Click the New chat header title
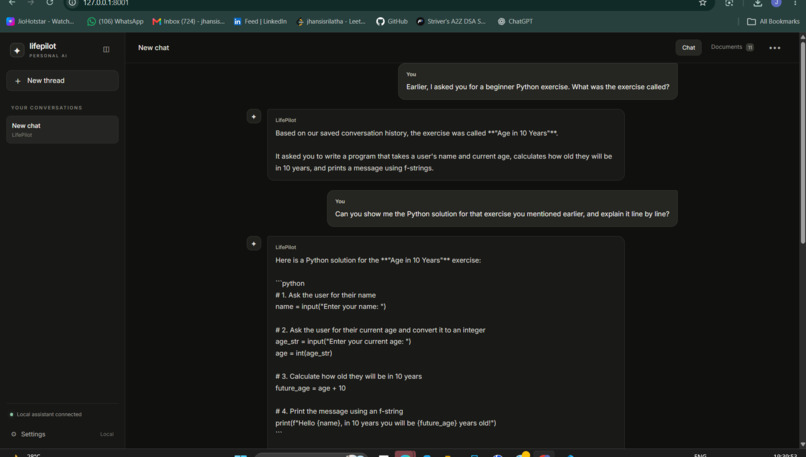The width and height of the screenshot is (806, 457). (153, 47)
